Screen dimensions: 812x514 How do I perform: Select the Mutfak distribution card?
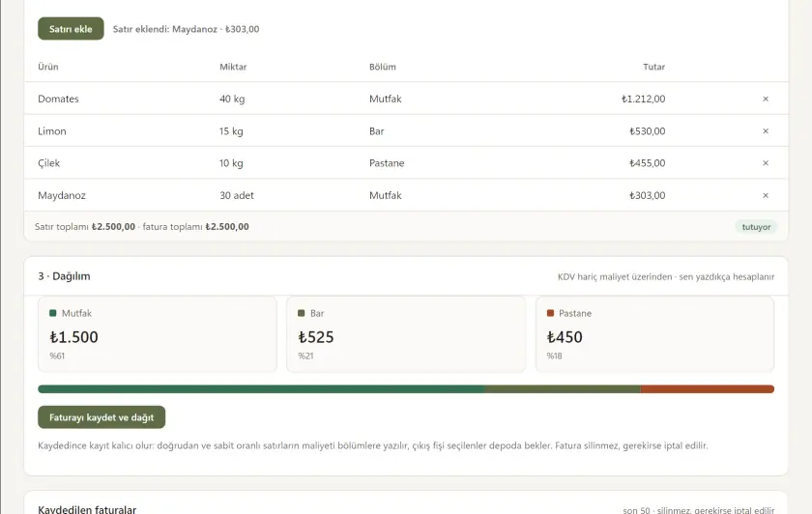158,334
